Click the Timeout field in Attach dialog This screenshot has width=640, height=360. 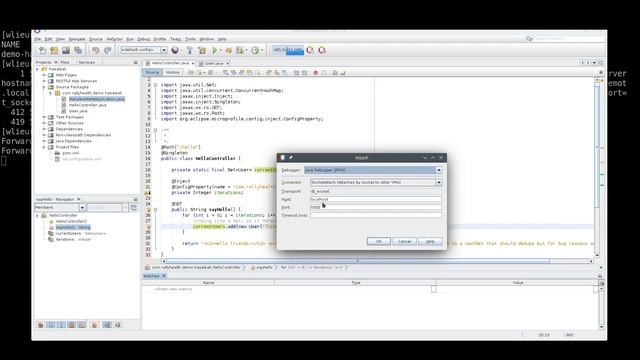tap(376, 215)
